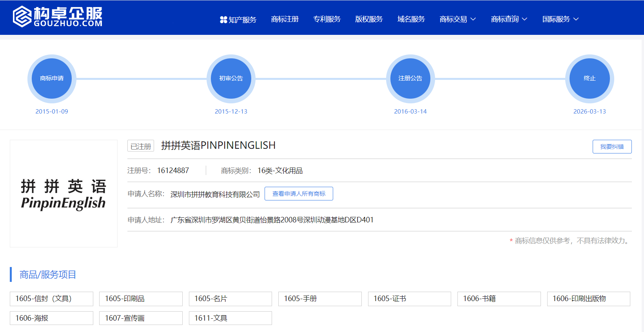Click applicant name 深圳市拼拼教育科技有限公司

(215, 194)
